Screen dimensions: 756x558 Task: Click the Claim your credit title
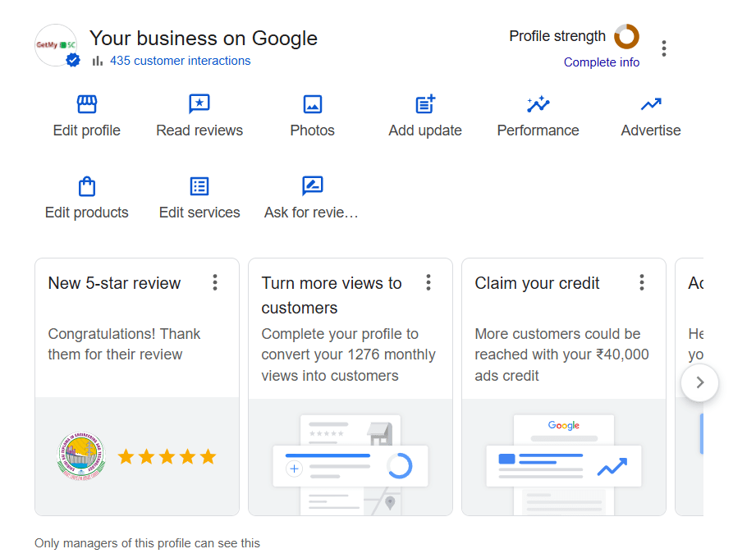(537, 283)
